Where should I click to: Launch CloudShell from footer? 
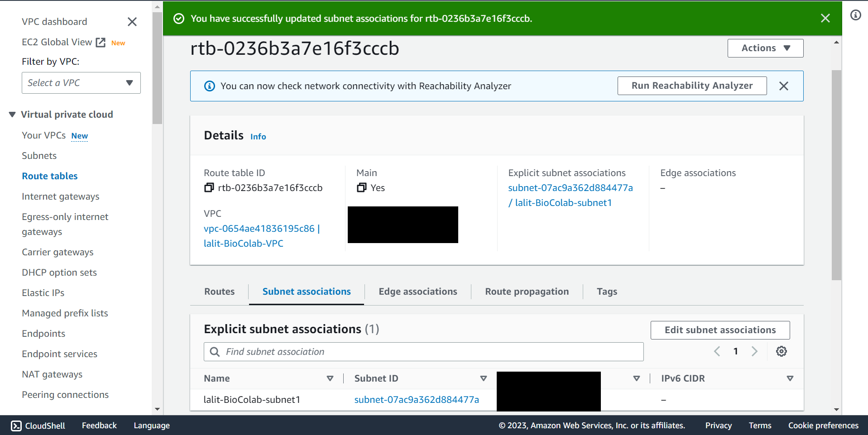(38, 425)
